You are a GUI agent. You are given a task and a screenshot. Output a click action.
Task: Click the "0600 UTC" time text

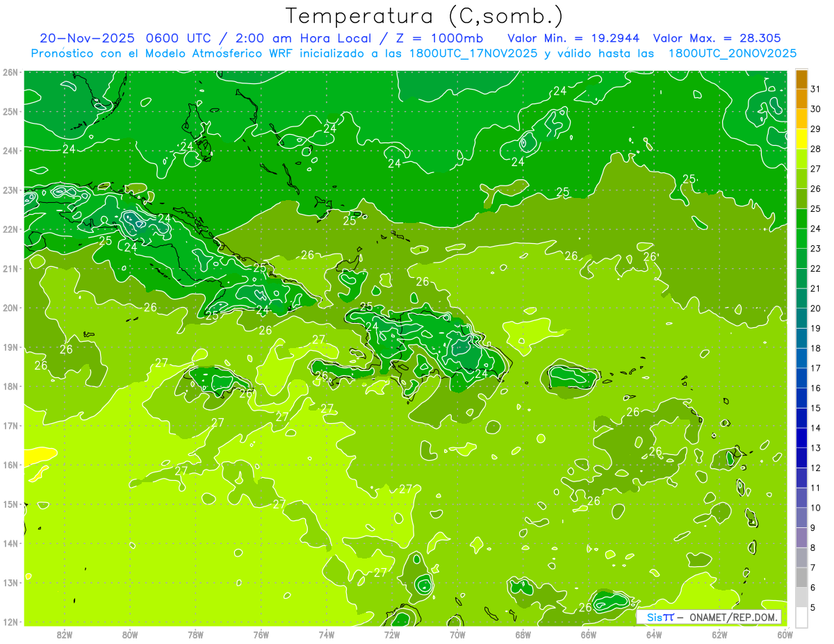coord(177,38)
